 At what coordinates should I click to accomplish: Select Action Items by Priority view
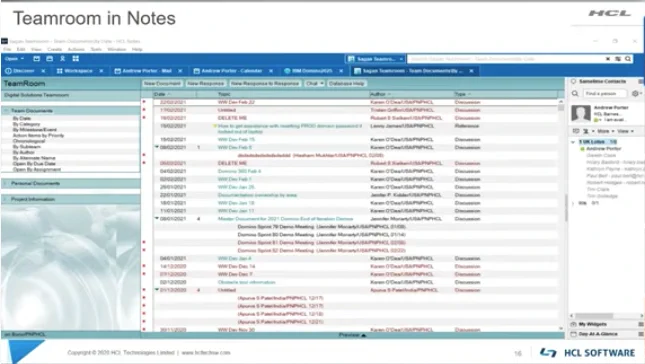pyautogui.click(x=38, y=135)
